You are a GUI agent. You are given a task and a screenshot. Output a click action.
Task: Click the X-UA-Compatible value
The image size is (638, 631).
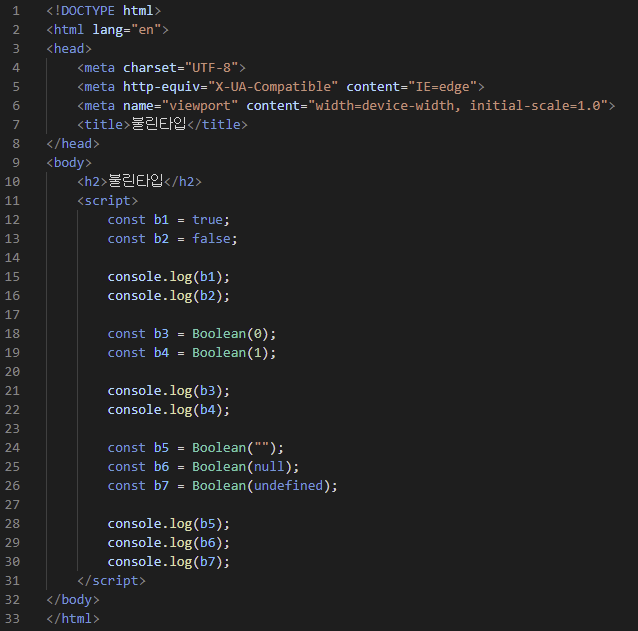[273, 87]
